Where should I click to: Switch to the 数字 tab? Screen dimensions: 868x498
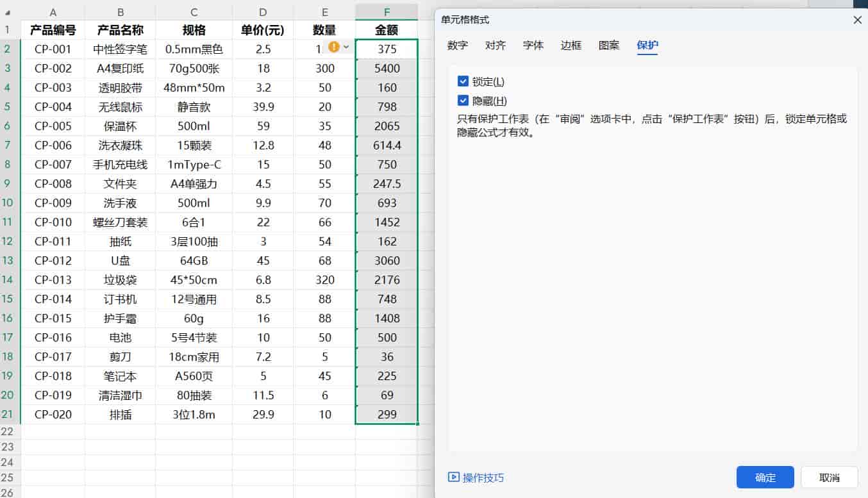(x=458, y=45)
